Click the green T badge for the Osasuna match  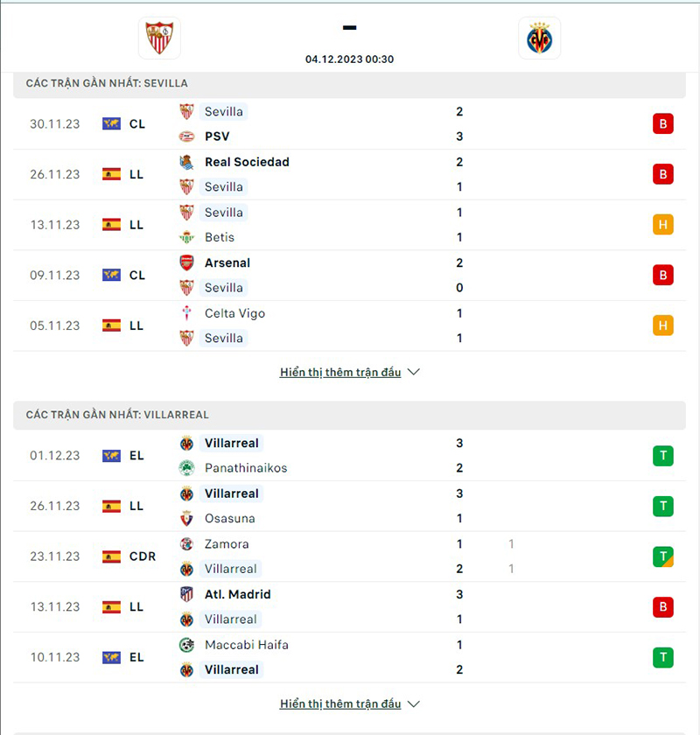pos(663,506)
